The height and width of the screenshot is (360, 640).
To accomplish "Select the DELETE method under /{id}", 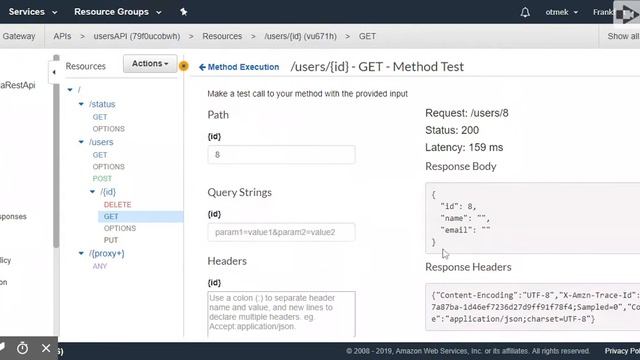I will 118,204.
